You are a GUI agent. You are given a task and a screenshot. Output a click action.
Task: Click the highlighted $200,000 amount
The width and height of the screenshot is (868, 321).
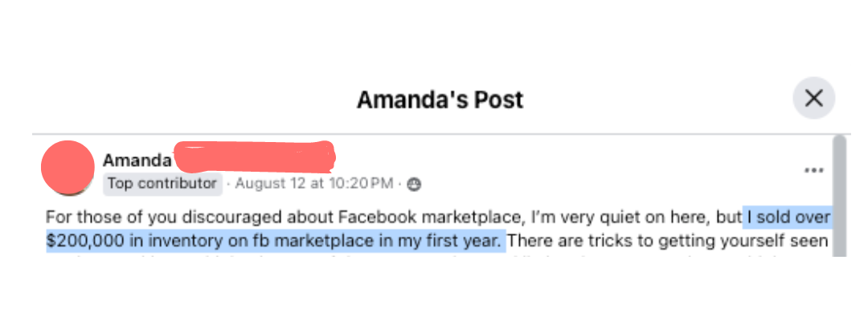tap(86, 242)
